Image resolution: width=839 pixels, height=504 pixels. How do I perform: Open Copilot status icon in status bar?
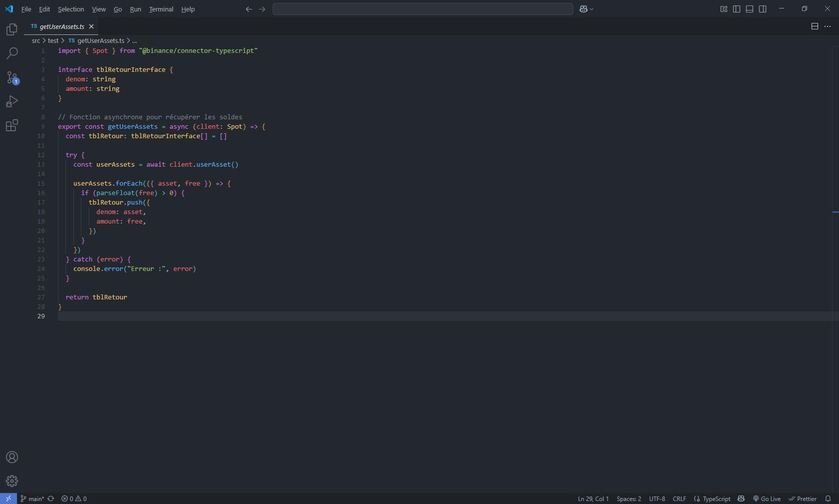[x=741, y=499]
